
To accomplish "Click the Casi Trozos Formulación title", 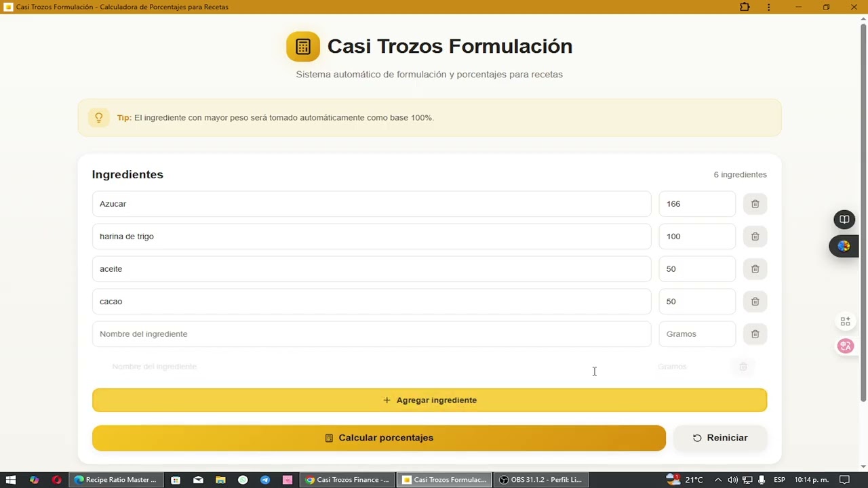I will 450,47.
